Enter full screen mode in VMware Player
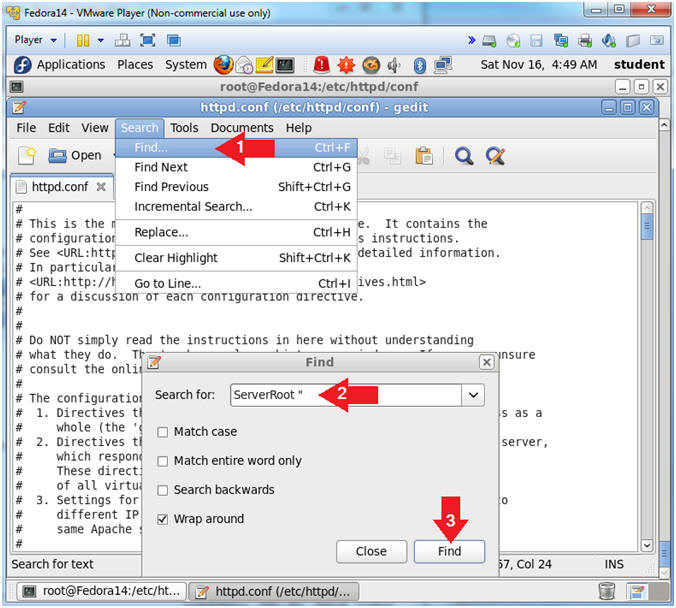The height and width of the screenshot is (608, 676). [x=148, y=41]
